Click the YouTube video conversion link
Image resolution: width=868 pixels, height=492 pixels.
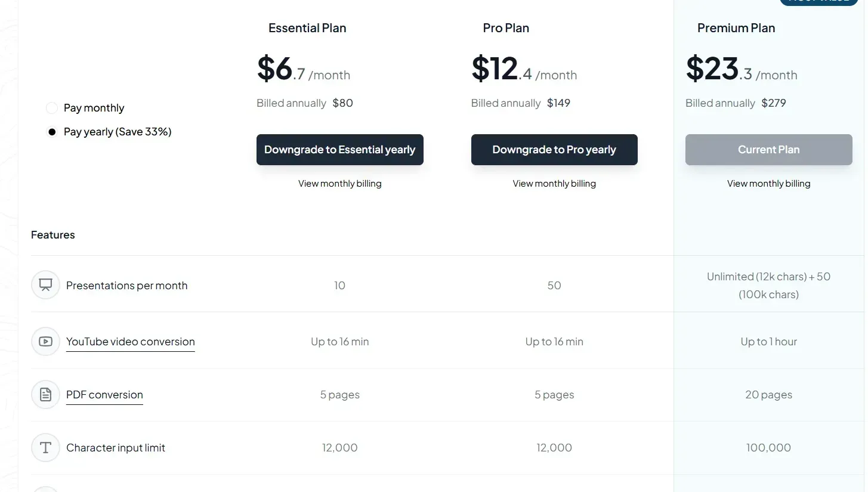130,342
